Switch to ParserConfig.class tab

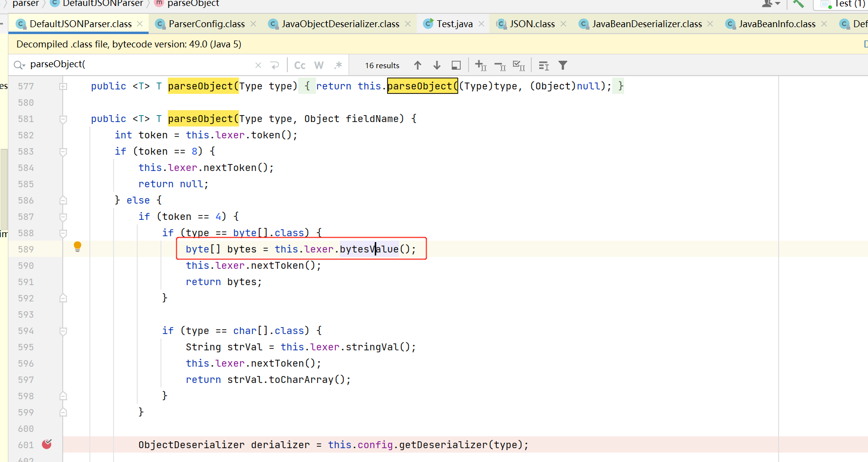point(206,24)
